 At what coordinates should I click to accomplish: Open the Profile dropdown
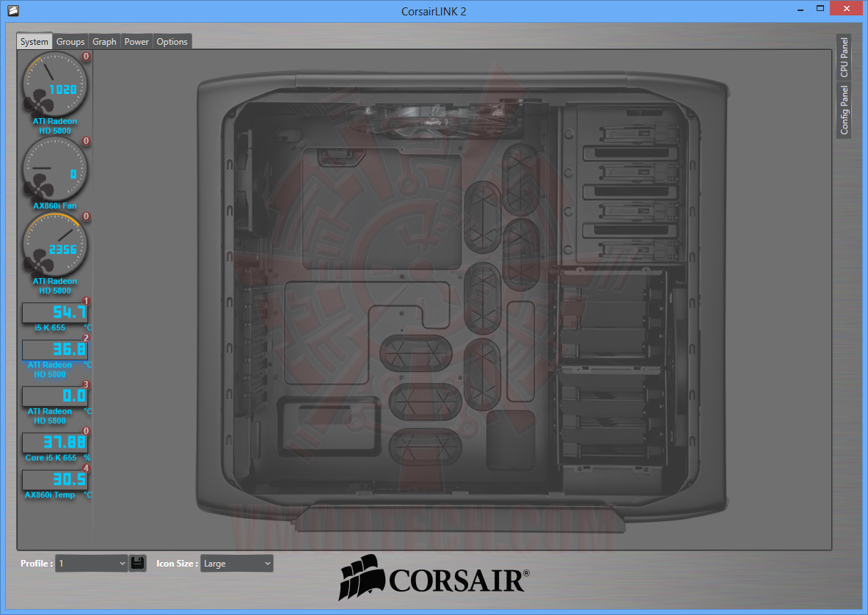click(91, 564)
